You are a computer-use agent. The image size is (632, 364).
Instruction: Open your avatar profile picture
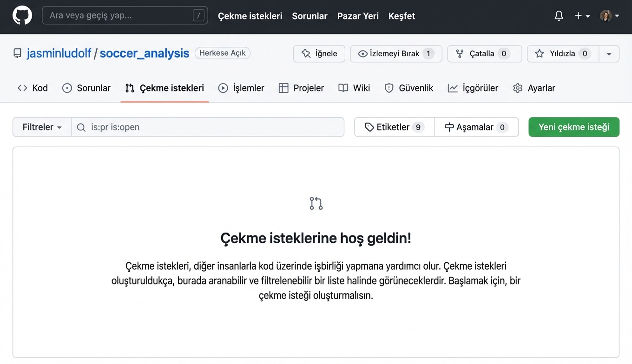click(x=606, y=15)
